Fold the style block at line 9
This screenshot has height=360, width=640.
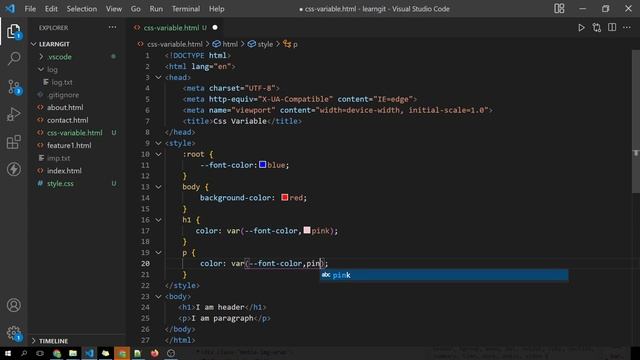click(158, 143)
